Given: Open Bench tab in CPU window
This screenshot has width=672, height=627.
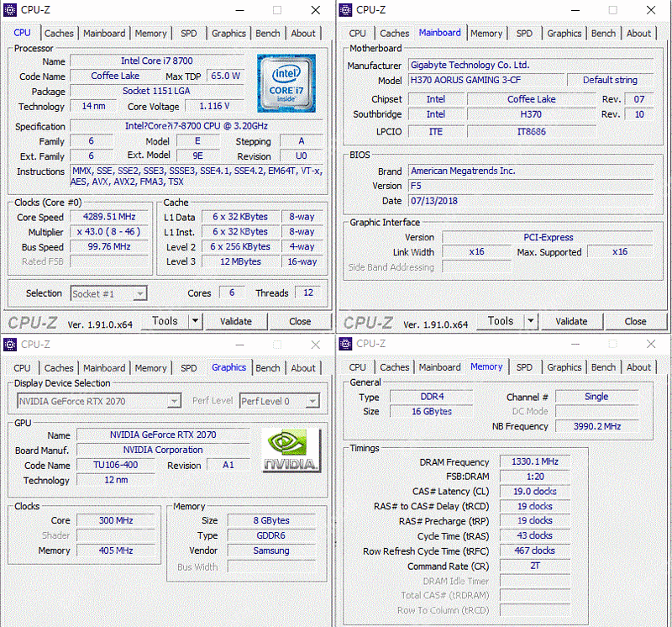Looking at the screenshot, I should 268,34.
